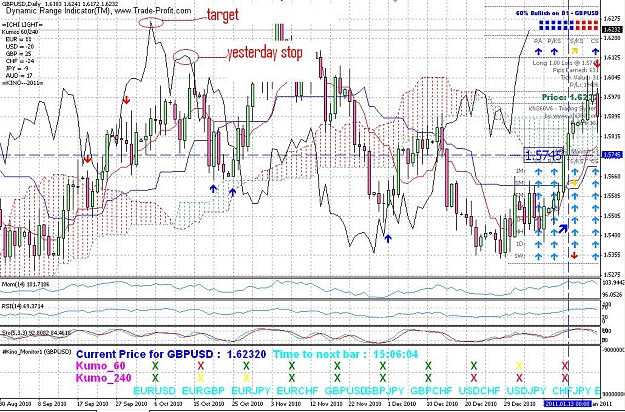This screenshot has width=625, height=412.
Task: Click the 'Long 1.00 Lots' position text
Action: 562,63
